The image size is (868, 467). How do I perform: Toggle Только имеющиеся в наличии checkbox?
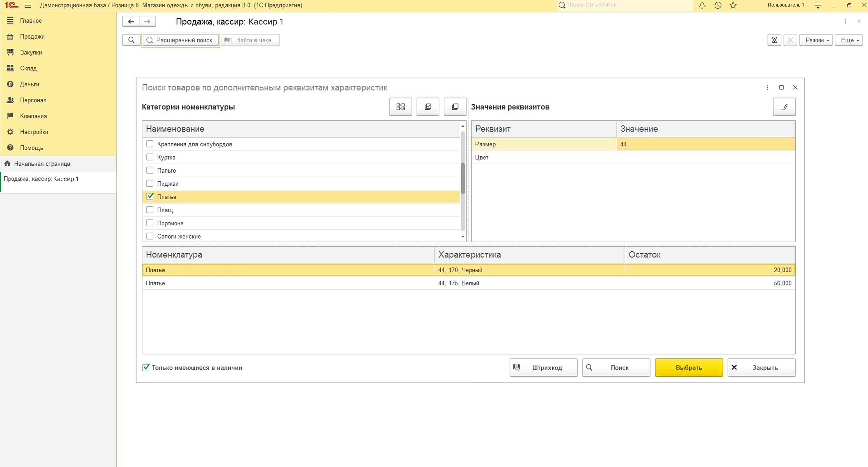[x=146, y=368]
